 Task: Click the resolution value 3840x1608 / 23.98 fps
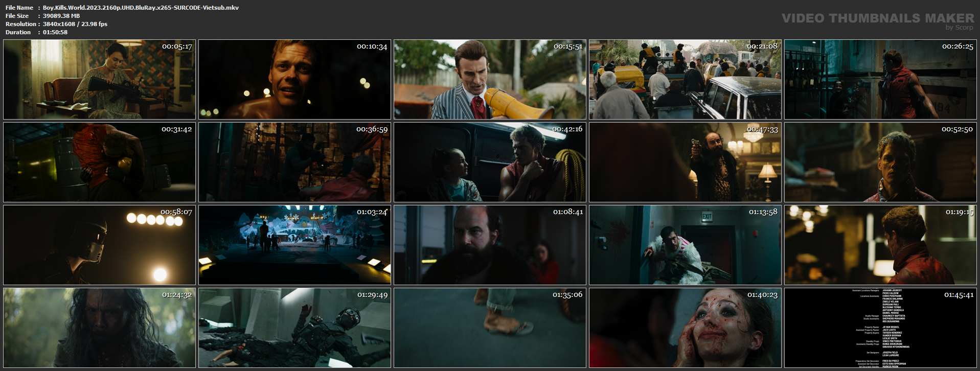tap(75, 24)
